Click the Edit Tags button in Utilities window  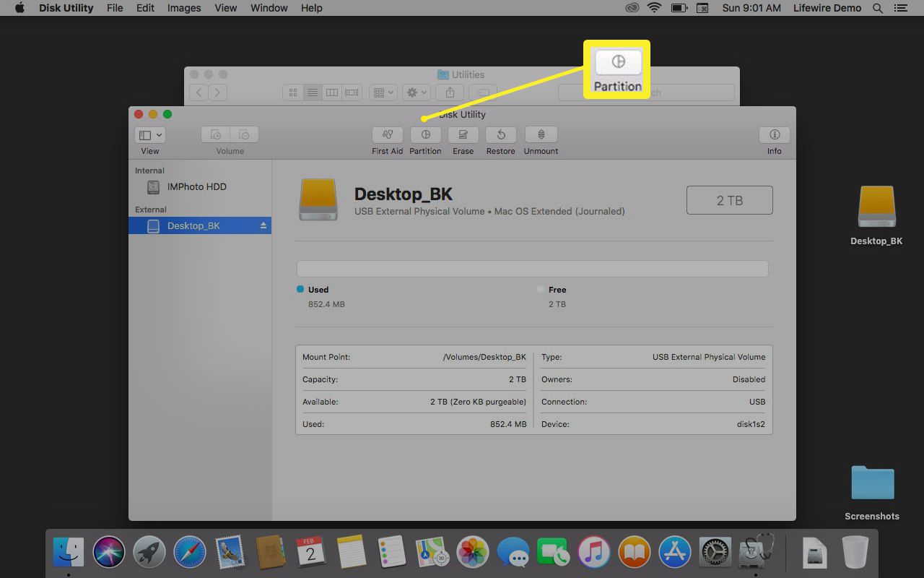(482, 92)
